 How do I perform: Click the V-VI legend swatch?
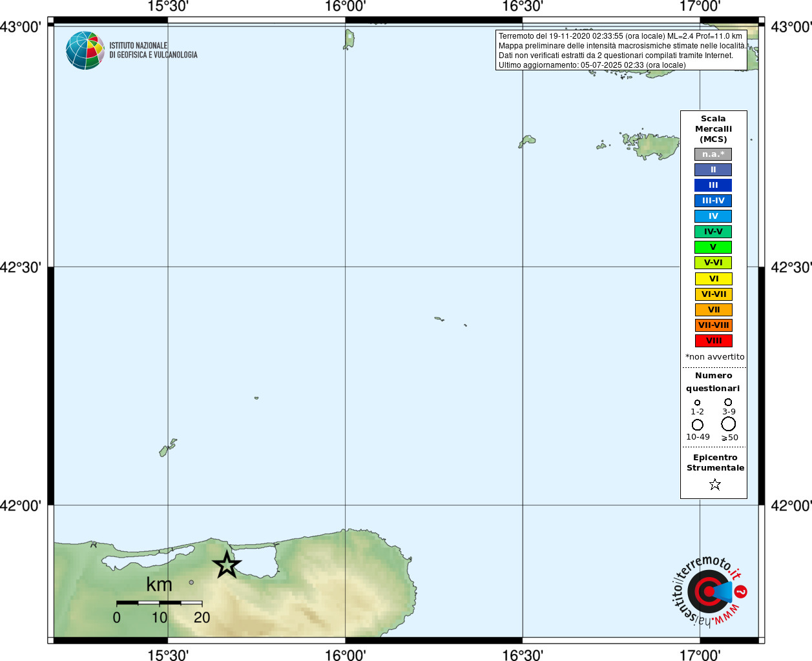(x=713, y=263)
